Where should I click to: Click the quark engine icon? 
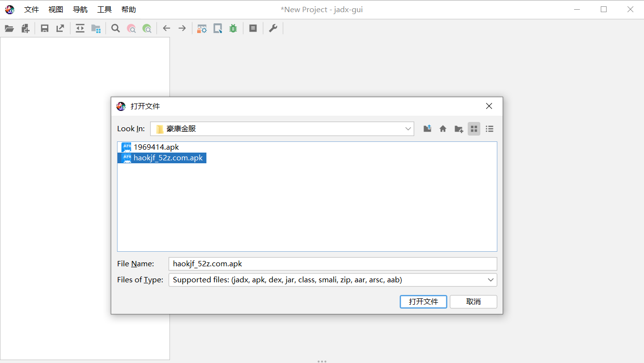[218, 29]
